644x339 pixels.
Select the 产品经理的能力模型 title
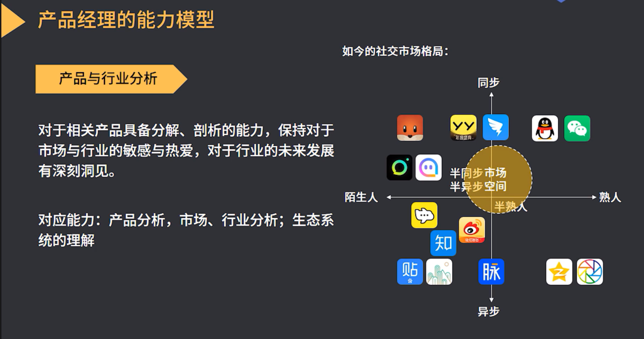tap(126, 20)
